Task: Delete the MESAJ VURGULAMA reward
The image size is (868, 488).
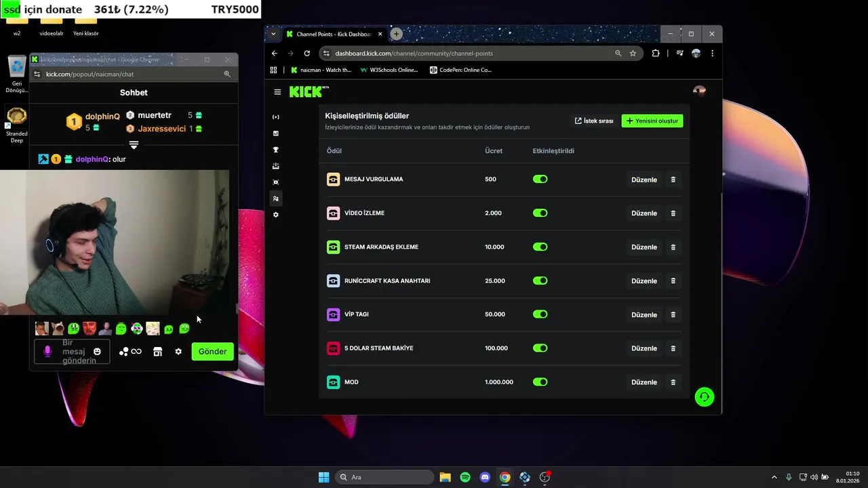Action: 673,180
